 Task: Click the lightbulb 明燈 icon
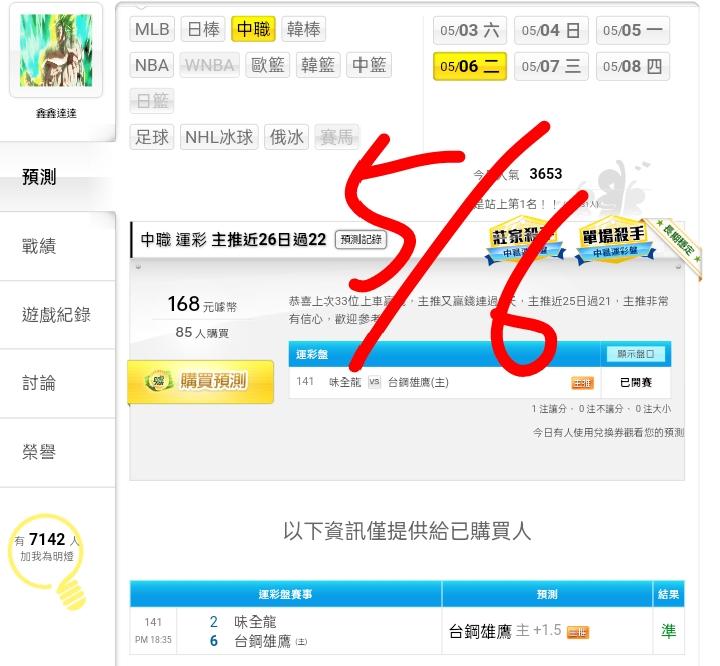pos(47,561)
